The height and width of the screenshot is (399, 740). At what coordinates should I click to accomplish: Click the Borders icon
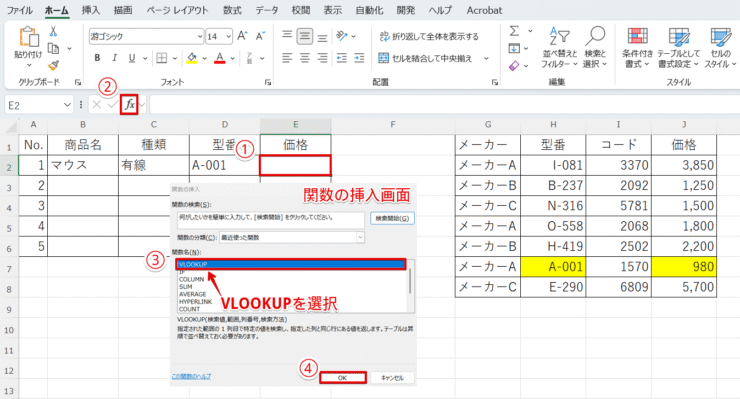[162, 58]
